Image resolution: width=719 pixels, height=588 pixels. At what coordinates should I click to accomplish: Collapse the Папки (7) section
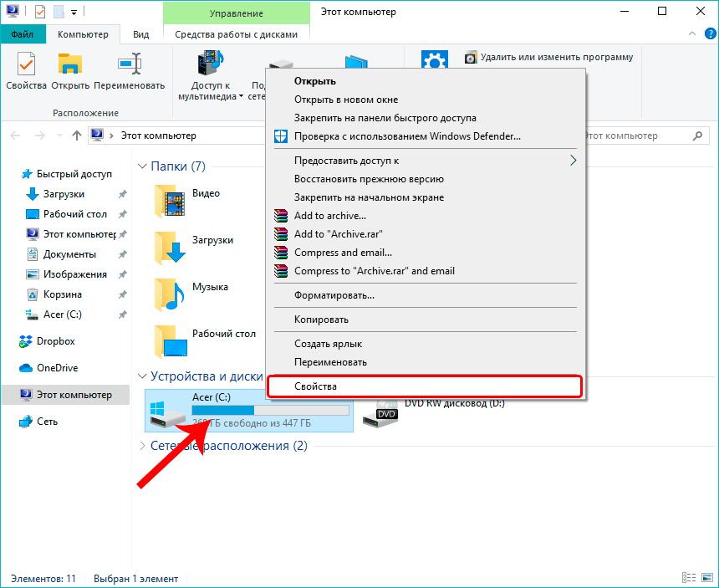(142, 166)
